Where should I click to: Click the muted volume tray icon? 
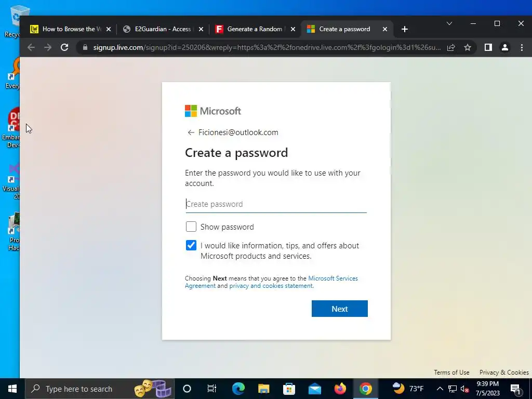465,389
